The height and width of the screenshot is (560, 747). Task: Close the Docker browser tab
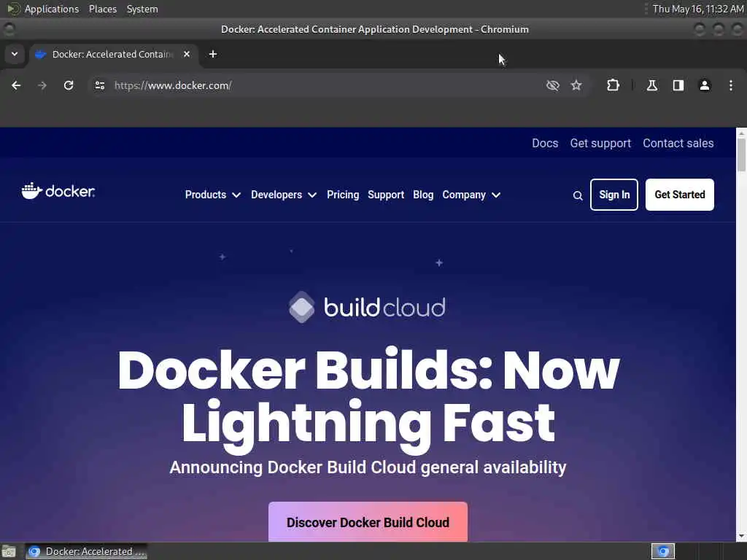point(187,54)
